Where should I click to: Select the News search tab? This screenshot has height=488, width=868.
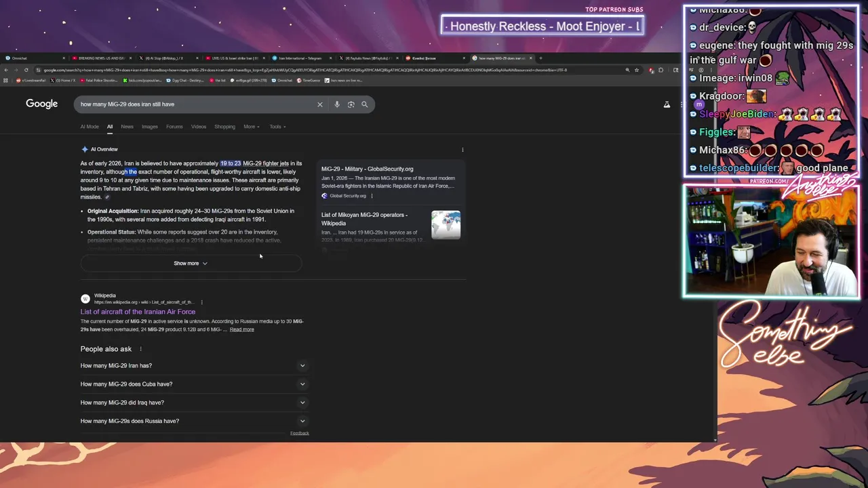[127, 127]
